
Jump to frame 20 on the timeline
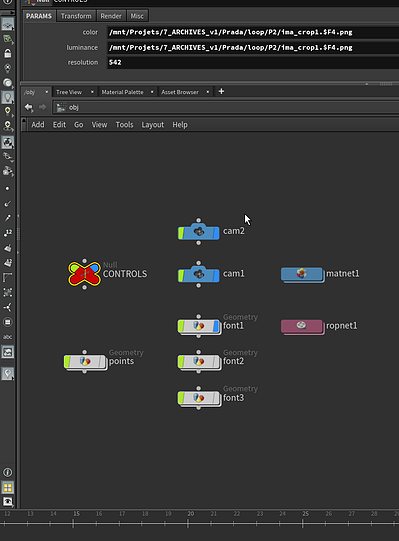[x=191, y=514]
